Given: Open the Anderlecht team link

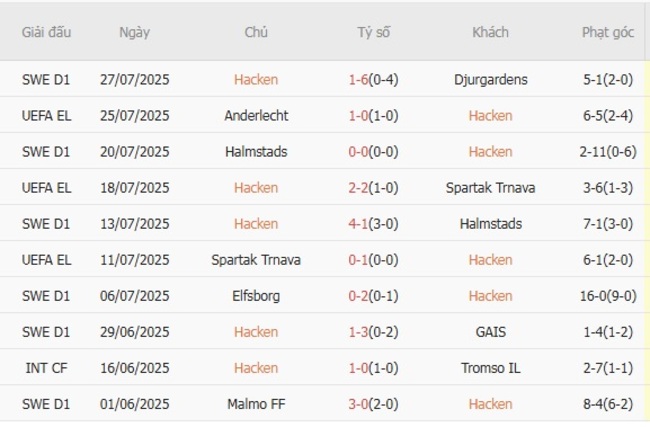Looking at the screenshot, I should pyautogui.click(x=256, y=115).
